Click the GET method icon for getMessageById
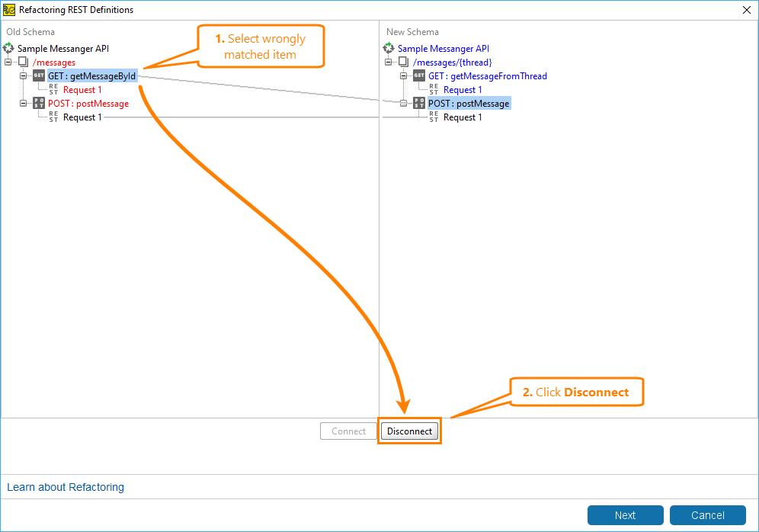Screen dimensions: 759x532 click(38, 75)
